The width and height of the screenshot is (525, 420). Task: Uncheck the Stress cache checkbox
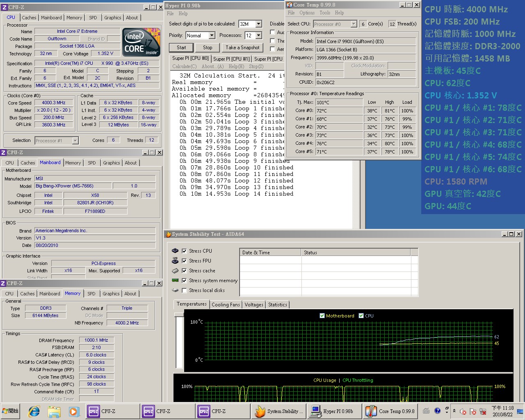(x=184, y=271)
